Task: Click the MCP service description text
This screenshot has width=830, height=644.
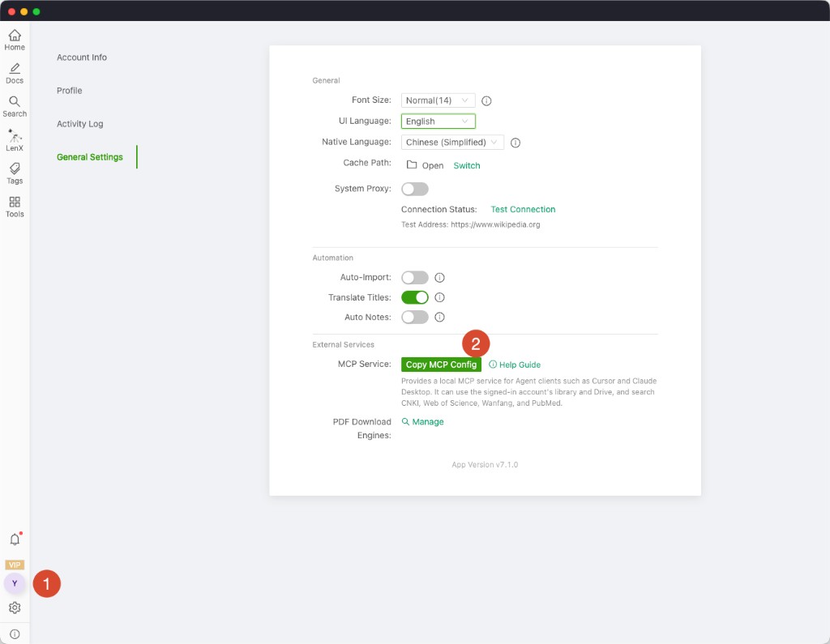Action: pyautogui.click(x=528, y=392)
